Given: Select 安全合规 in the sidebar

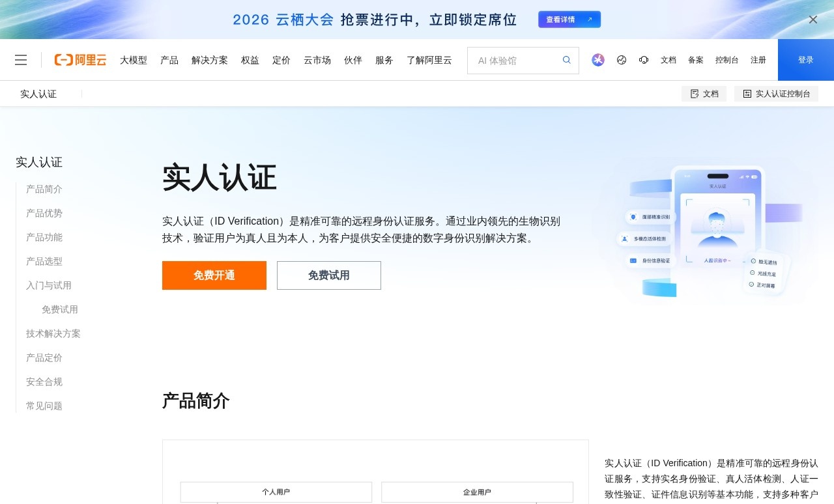Looking at the screenshot, I should [x=44, y=382].
